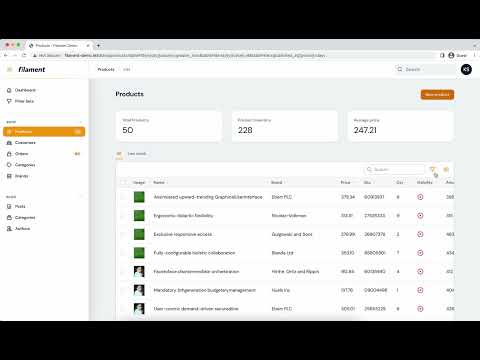Image resolution: width=480 pixels, height=360 pixels.
Task: Click the Customers people icon
Action: [x=9, y=143]
